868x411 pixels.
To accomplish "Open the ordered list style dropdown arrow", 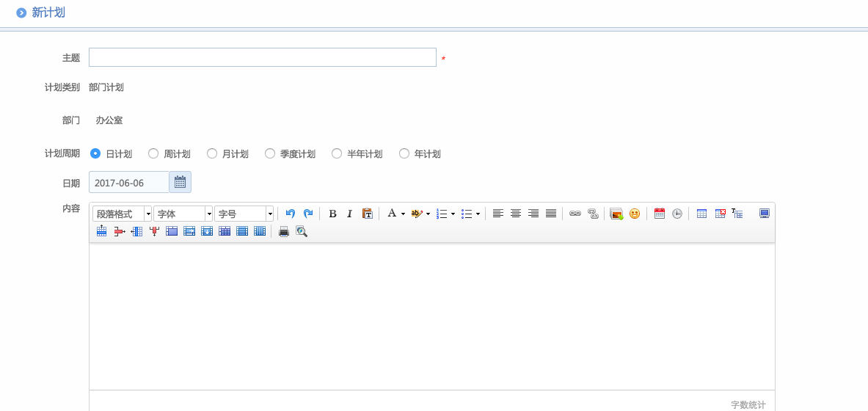I will coord(453,214).
